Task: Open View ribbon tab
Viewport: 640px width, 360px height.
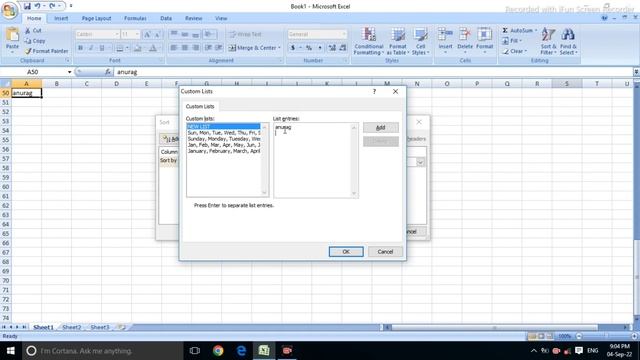Action: tap(221, 18)
